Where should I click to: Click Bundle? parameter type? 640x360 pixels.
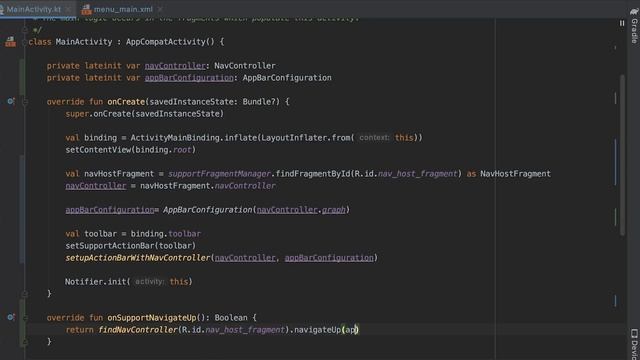259,102
